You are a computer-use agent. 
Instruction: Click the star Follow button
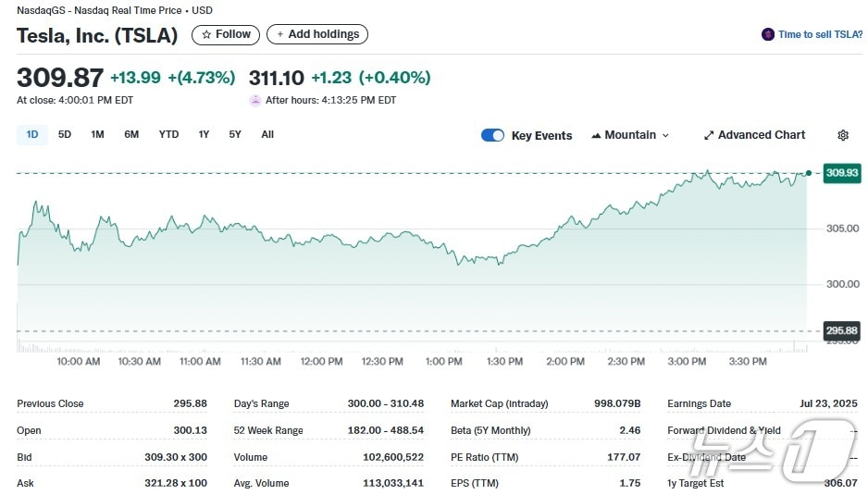coord(226,34)
